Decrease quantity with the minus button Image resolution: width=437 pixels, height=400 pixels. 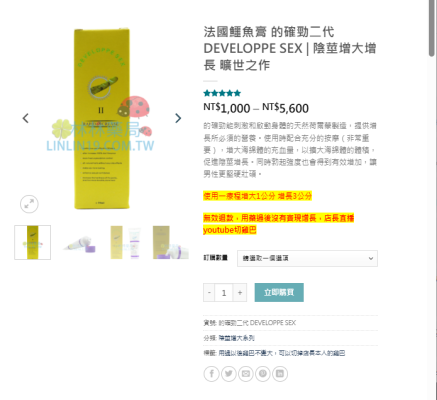click(209, 293)
